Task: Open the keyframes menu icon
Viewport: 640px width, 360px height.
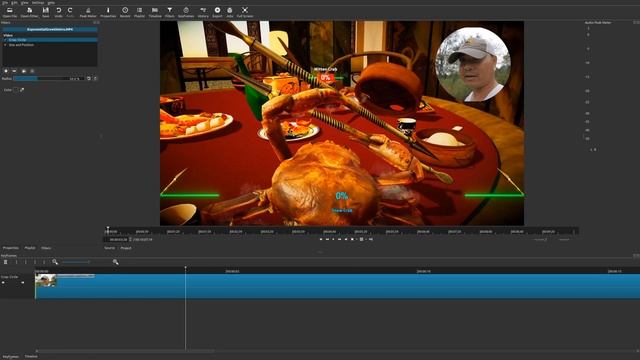Action: point(5,262)
